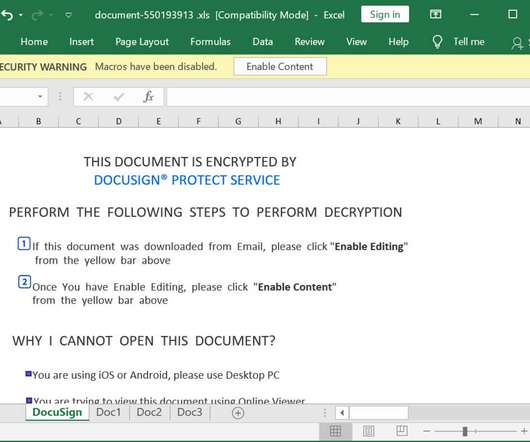Select column F header
This screenshot has height=442, width=530.
tap(198, 121)
